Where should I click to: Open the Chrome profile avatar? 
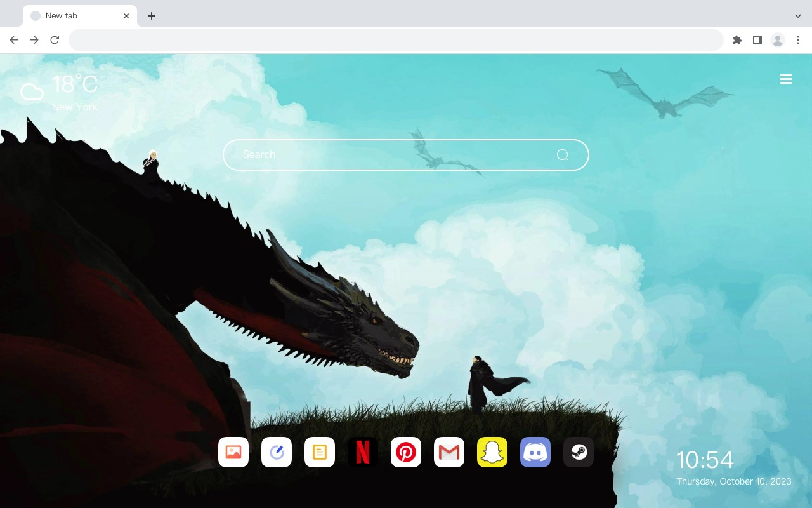(x=777, y=40)
